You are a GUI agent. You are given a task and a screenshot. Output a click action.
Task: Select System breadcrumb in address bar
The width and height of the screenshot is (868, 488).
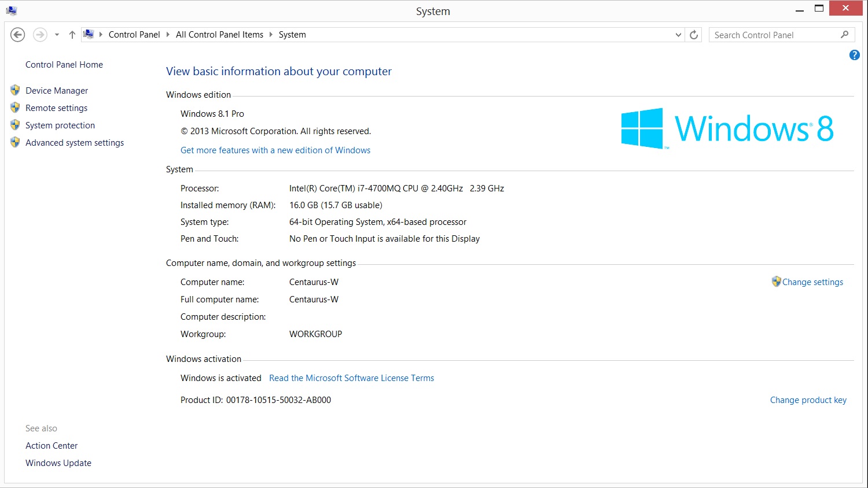pos(292,35)
